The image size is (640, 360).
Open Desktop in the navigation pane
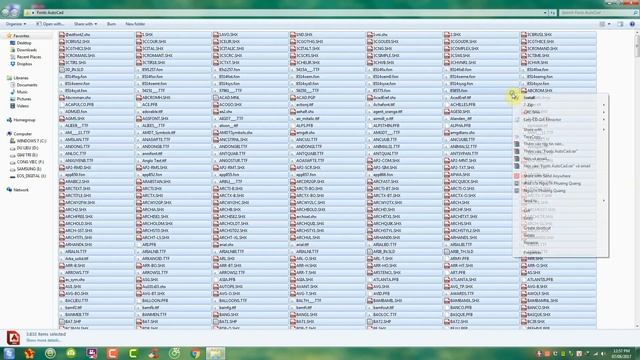pyautogui.click(x=24, y=43)
